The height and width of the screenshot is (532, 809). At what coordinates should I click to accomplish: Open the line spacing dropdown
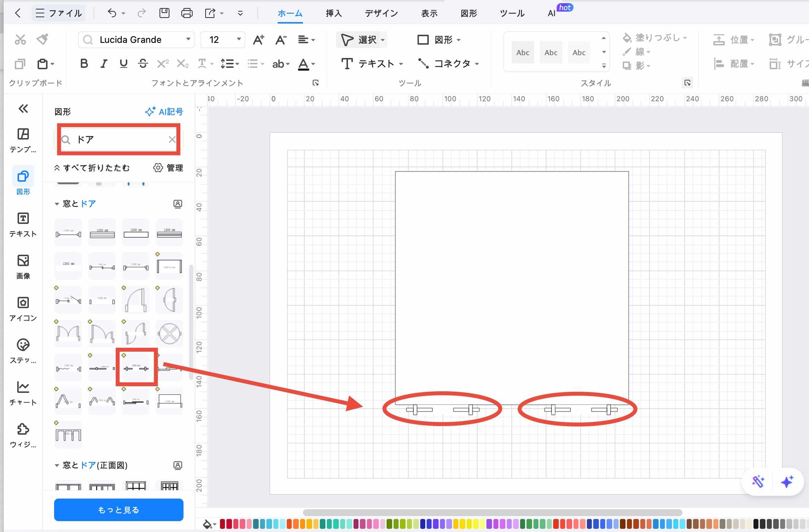[230, 64]
